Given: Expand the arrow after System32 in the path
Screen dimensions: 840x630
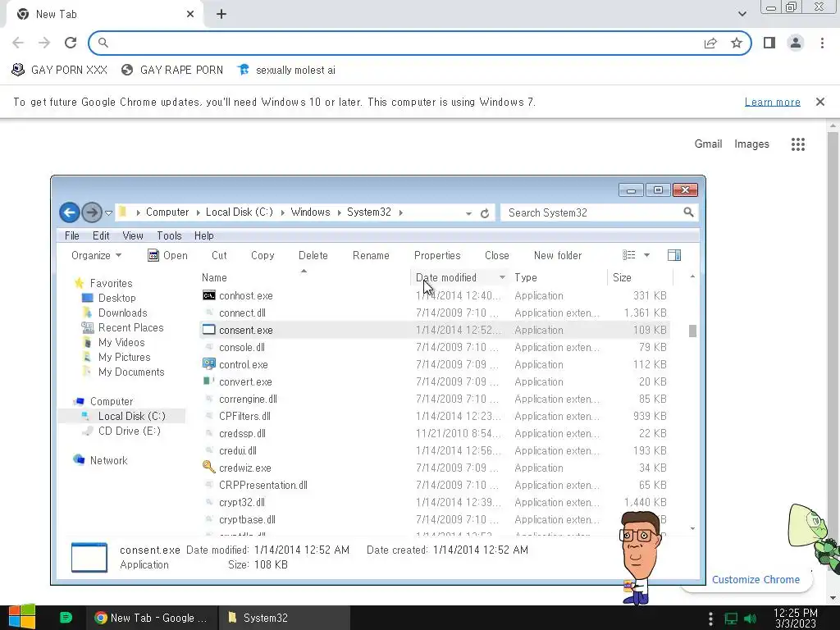Looking at the screenshot, I should click(400, 212).
